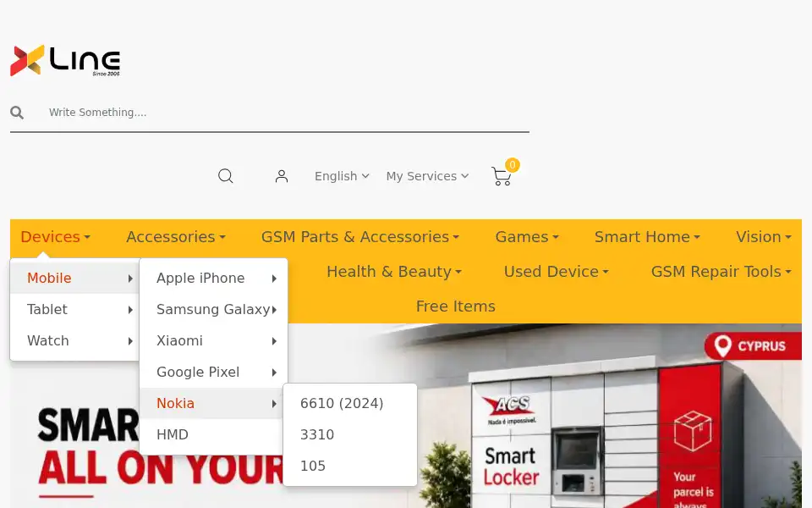Open the Smart Home menu
The height and width of the screenshot is (508, 812).
click(x=647, y=237)
